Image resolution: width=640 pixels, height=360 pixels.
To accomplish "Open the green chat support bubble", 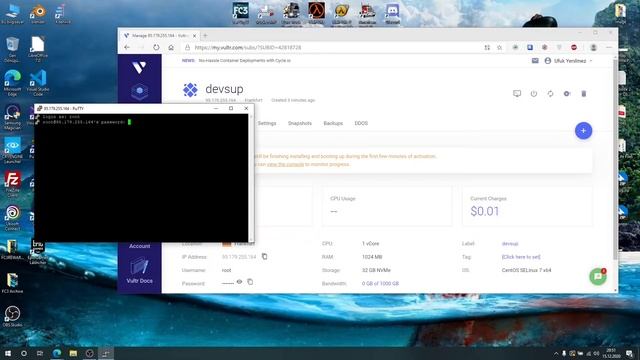I will [598, 277].
